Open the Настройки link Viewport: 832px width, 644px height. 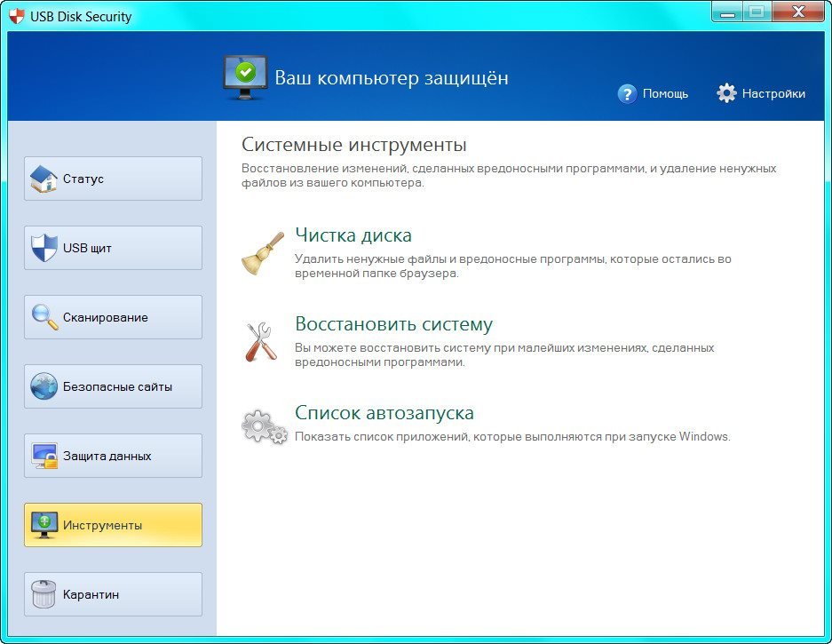click(x=773, y=94)
